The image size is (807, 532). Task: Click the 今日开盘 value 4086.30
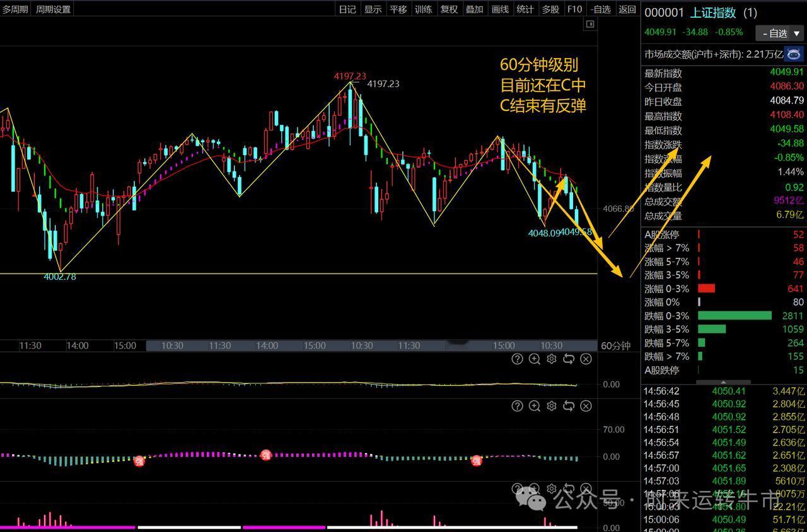[787, 86]
